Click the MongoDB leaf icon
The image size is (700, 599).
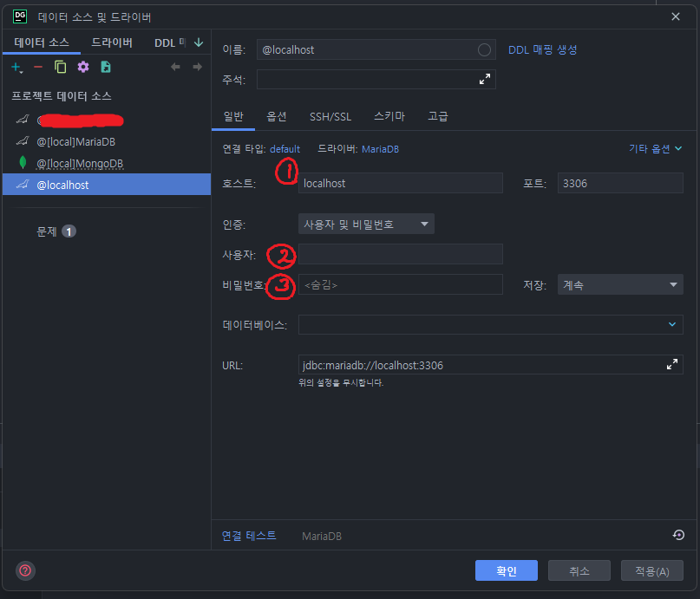click(23, 163)
